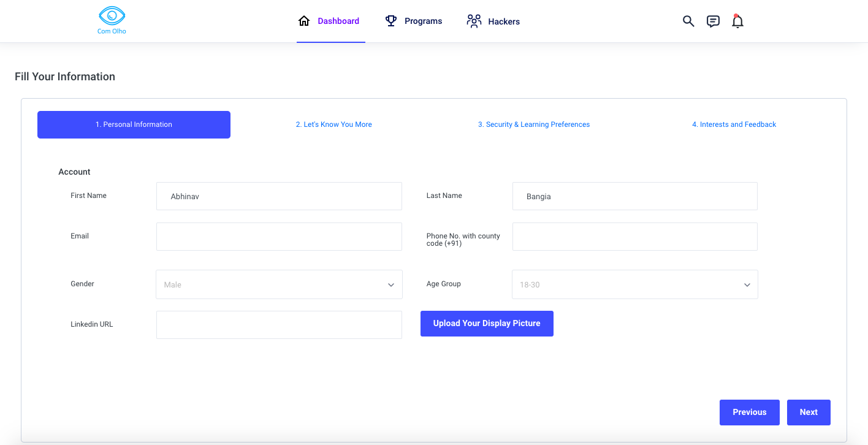
Task: Switch to 2. Let's Know You More
Action: (334, 124)
